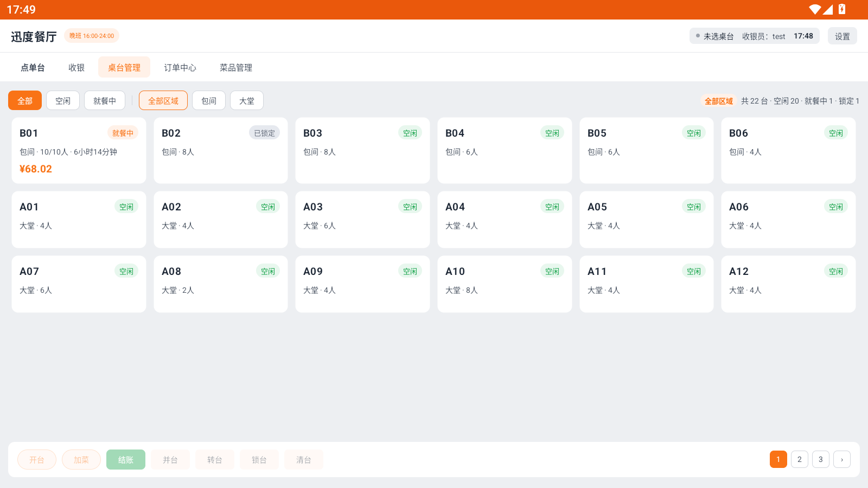
Task: Select table card B05
Action: click(647, 151)
